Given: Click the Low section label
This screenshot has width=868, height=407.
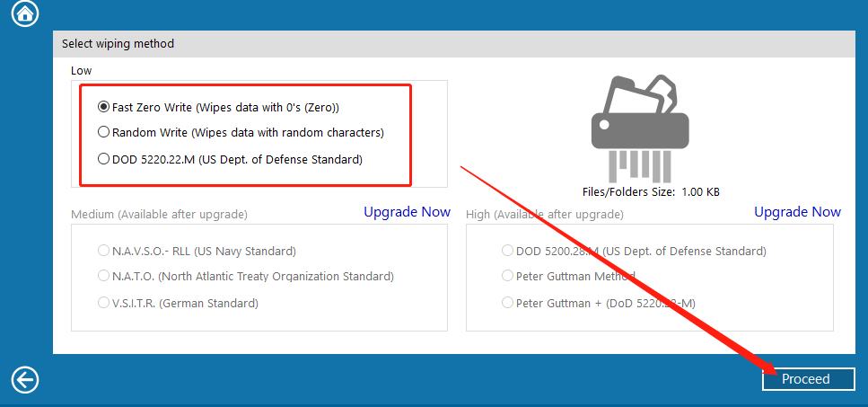Looking at the screenshot, I should tap(82, 71).
